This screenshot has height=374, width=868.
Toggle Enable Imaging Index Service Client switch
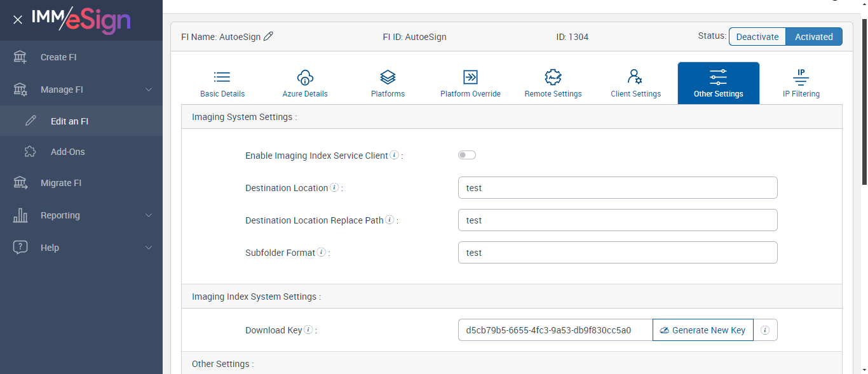[x=467, y=155]
